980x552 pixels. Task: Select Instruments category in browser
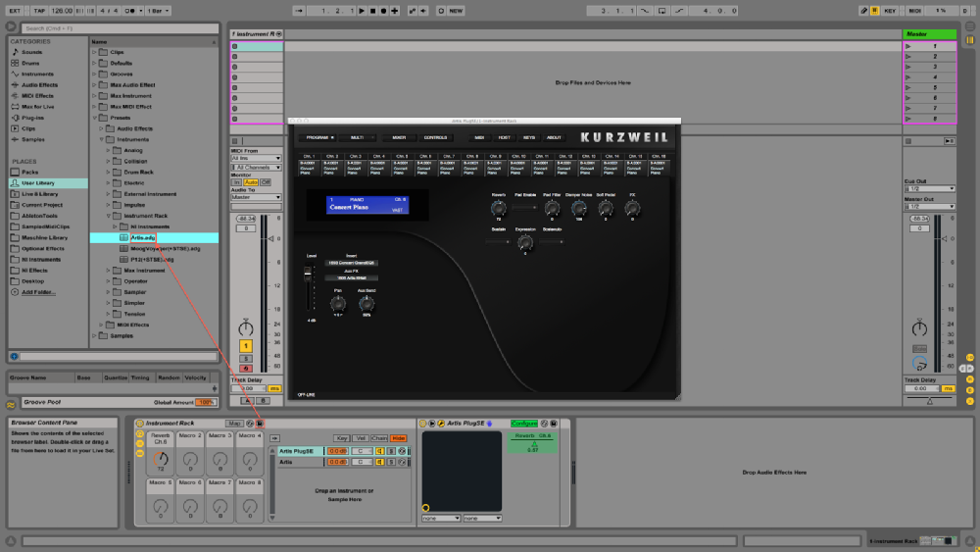pos(37,74)
